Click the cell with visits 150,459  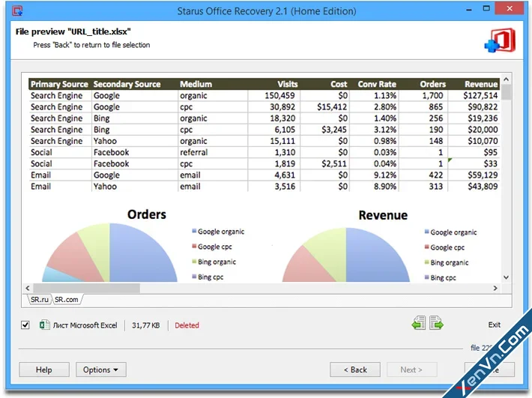click(279, 96)
